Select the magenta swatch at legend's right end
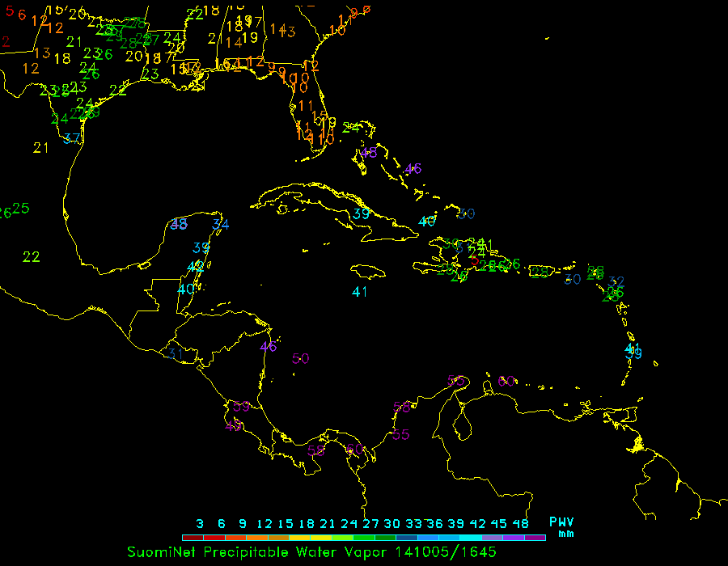 pyautogui.click(x=535, y=537)
